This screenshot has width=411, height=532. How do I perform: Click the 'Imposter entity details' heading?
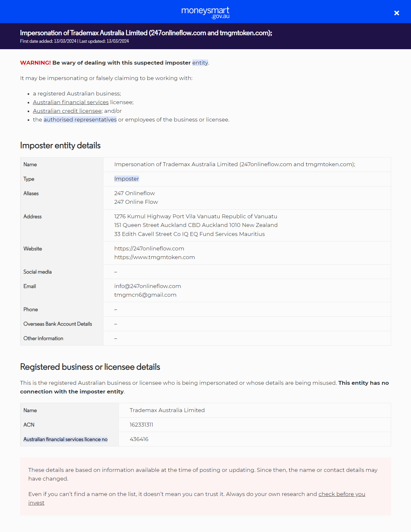point(60,146)
